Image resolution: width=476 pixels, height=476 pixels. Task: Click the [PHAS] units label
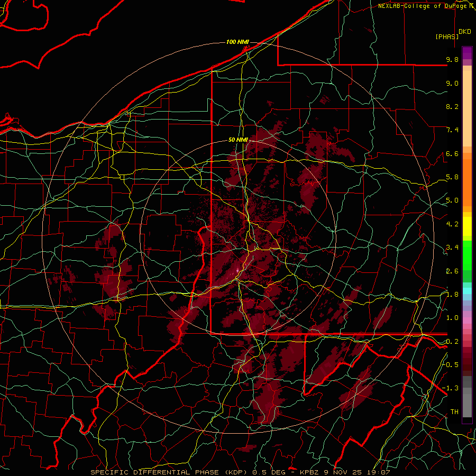tap(447, 36)
